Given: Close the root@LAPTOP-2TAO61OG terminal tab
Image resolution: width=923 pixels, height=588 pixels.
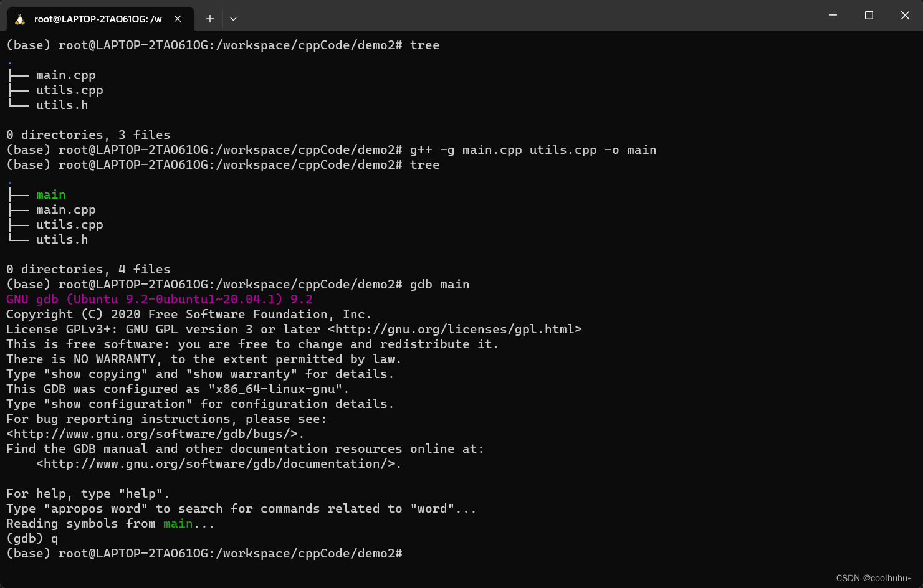Looking at the screenshot, I should tap(178, 19).
